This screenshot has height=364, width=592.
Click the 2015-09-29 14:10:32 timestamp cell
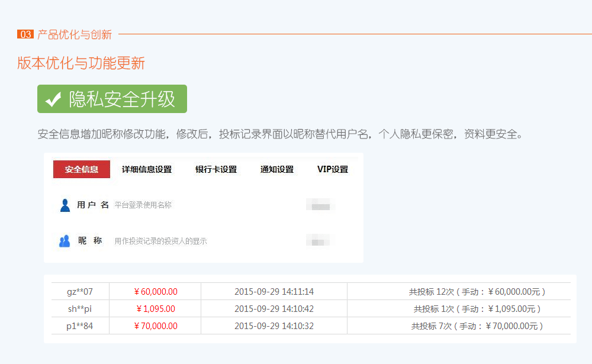274,326
